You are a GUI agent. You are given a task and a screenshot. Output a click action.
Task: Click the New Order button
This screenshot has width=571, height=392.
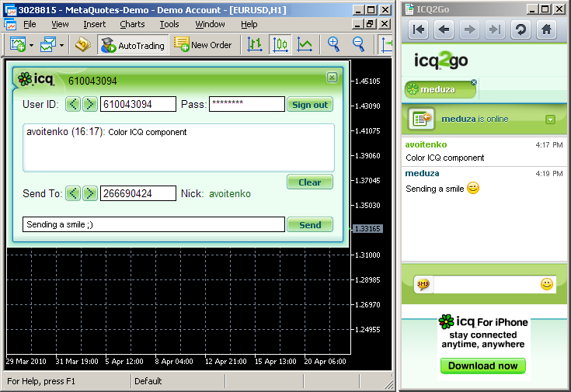[x=203, y=45]
